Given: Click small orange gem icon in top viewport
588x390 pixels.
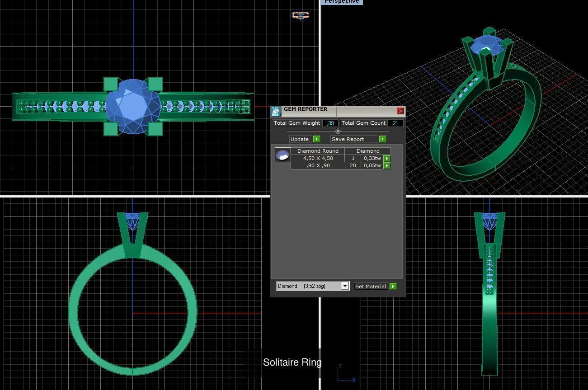Looking at the screenshot, I should (x=301, y=15).
